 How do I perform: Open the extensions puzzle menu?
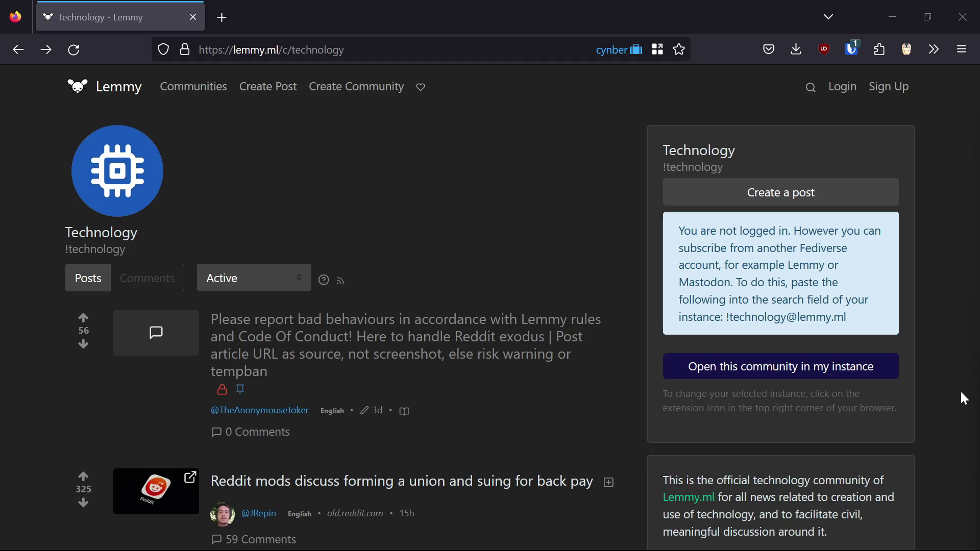click(879, 49)
